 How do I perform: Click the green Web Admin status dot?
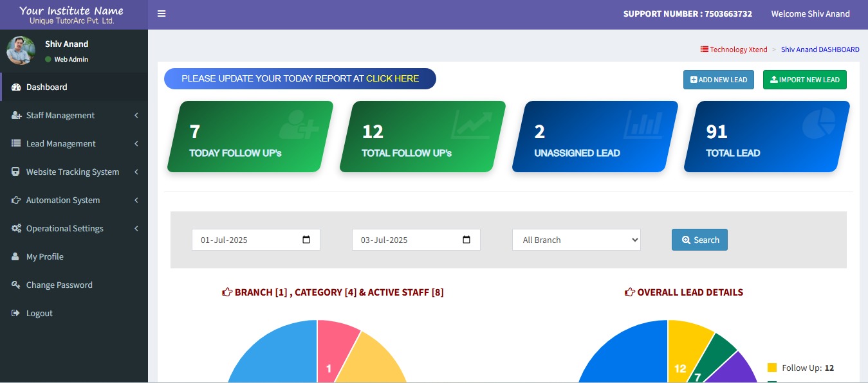48,59
